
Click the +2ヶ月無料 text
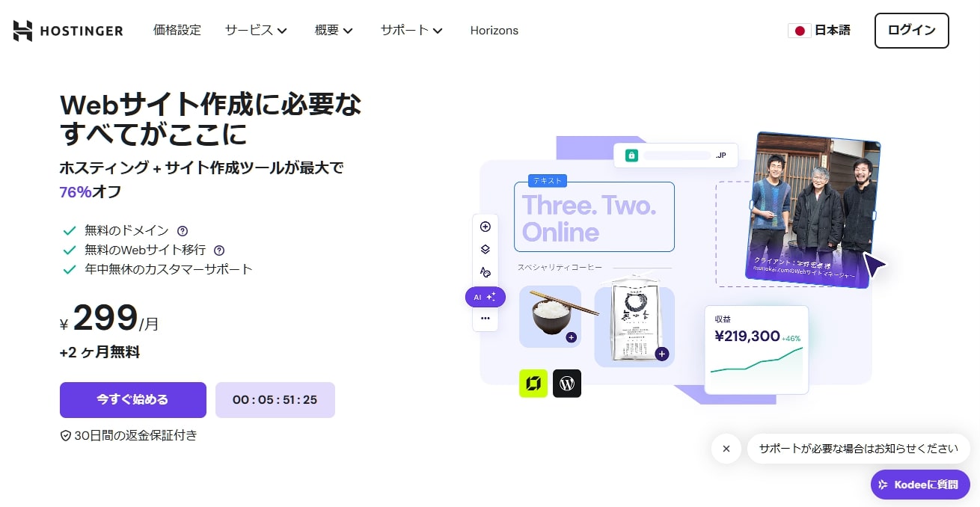[99, 352]
